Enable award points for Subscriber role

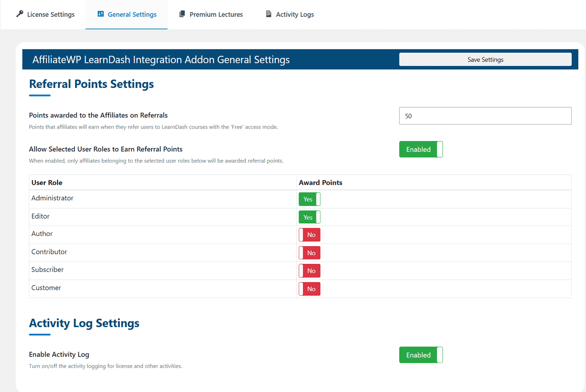point(309,271)
